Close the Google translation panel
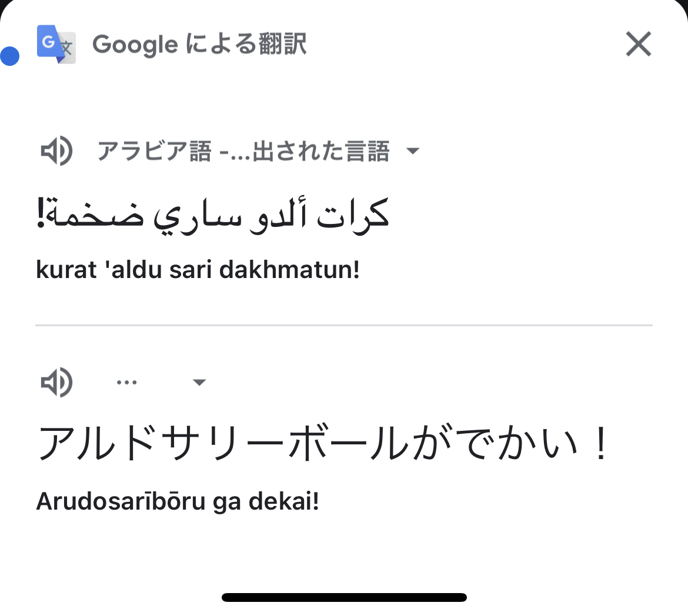688x616 pixels. coord(639,44)
